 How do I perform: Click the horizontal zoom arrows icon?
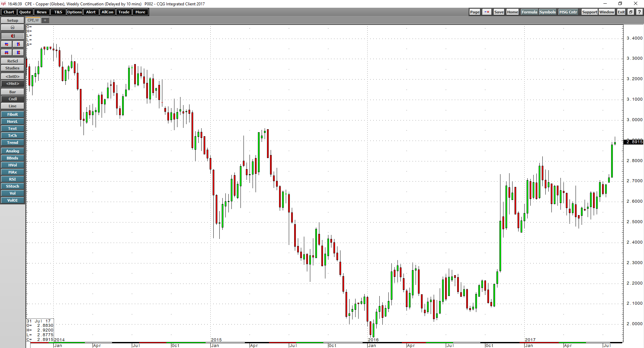6,52
